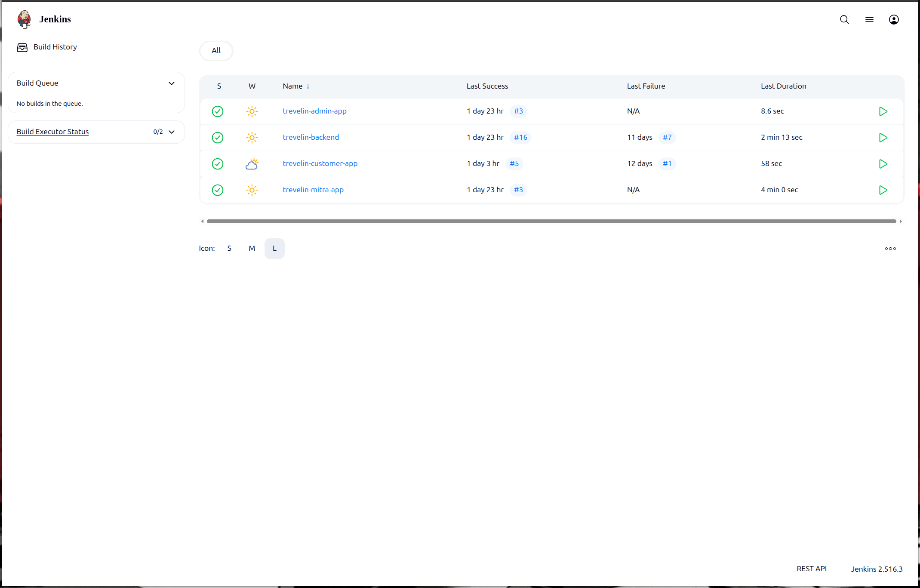Click the Build History inbox icon
This screenshot has width=920, height=588.
click(22, 47)
